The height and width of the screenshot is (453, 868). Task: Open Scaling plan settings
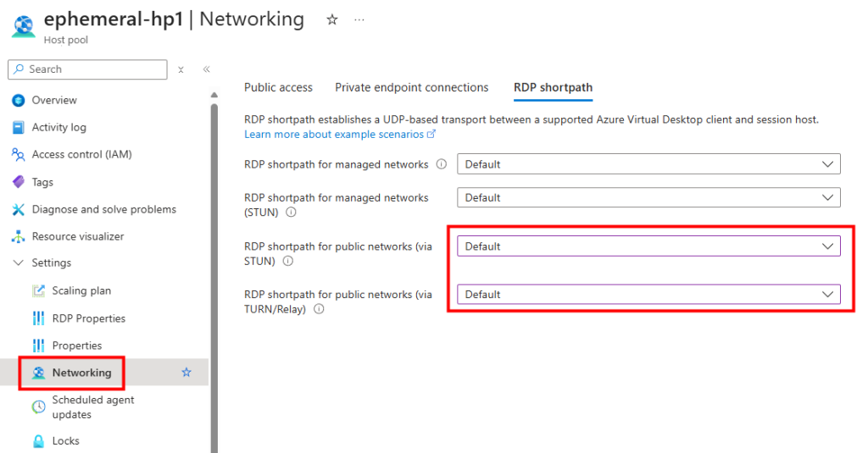tap(81, 290)
